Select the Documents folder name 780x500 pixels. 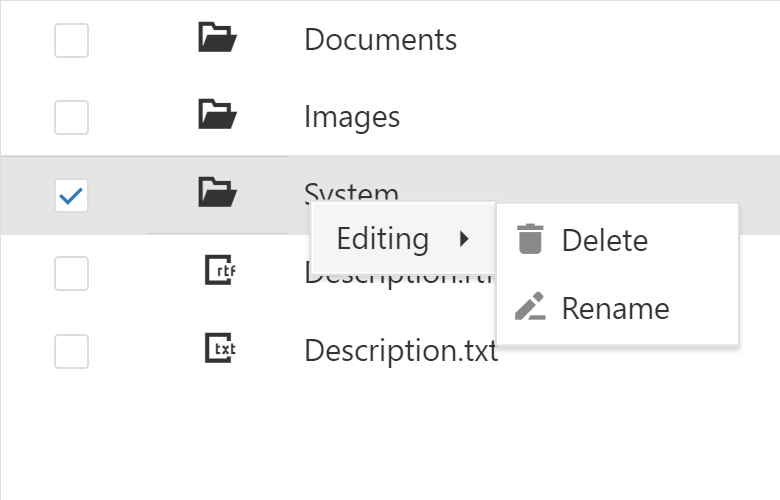[x=381, y=40]
